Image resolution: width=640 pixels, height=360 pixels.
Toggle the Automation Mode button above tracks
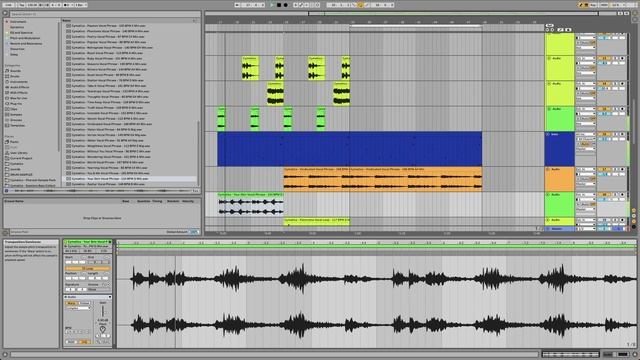click(x=561, y=30)
